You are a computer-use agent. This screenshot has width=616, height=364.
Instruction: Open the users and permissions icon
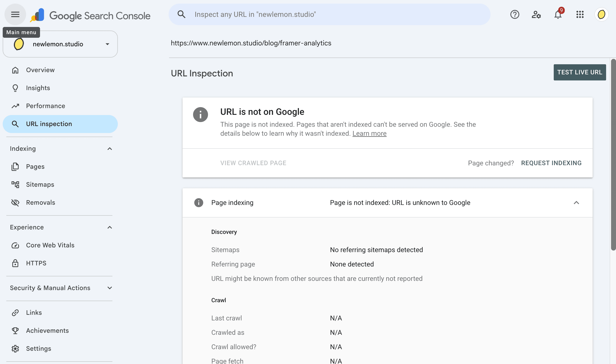[x=536, y=14]
